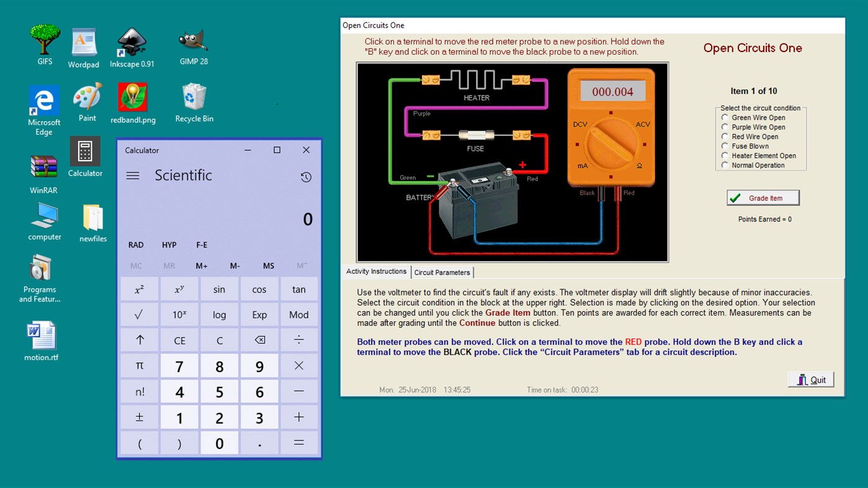Open the motion.rtf document icon
The width and height of the screenshot is (868, 488).
tap(41, 335)
